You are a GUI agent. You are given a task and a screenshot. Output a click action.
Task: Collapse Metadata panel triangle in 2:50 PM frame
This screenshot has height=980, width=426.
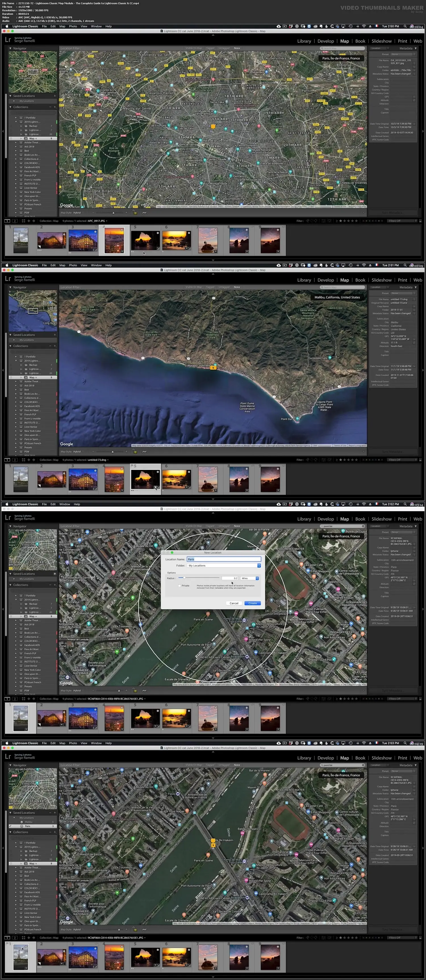(415, 48)
